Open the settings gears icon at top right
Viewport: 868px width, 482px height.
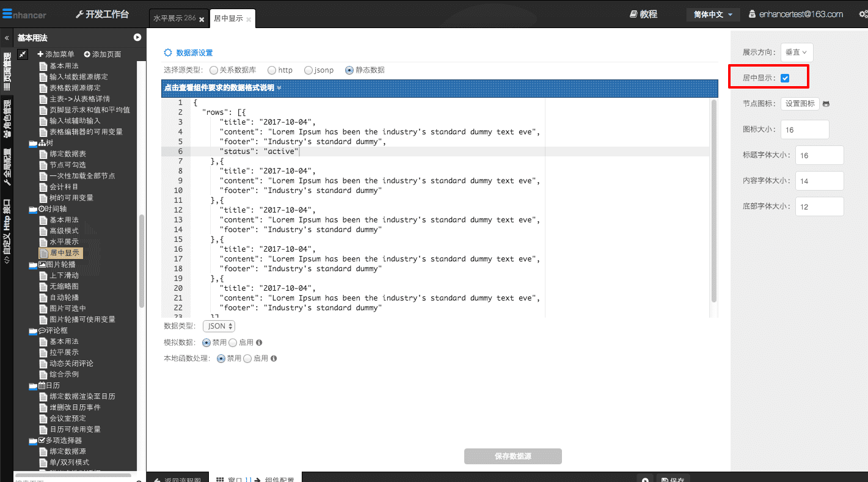click(x=862, y=14)
